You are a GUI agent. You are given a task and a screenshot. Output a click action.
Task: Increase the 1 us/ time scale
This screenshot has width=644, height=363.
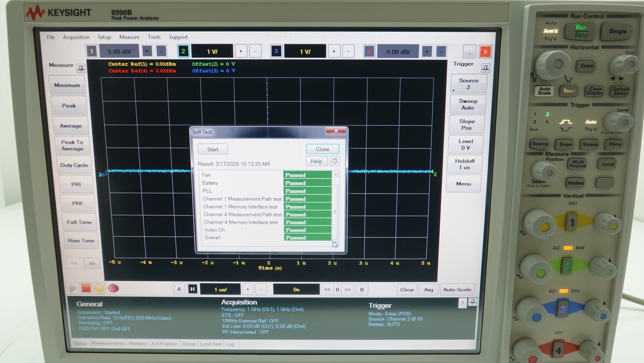(x=247, y=289)
